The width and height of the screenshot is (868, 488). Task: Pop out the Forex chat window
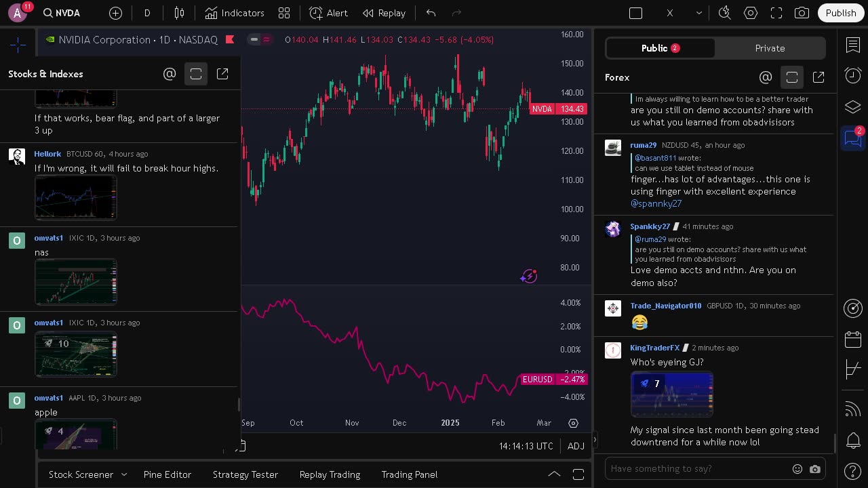point(818,77)
